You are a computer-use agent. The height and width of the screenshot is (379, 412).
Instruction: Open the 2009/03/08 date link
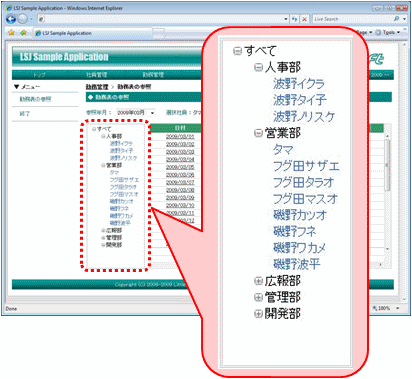click(180, 190)
